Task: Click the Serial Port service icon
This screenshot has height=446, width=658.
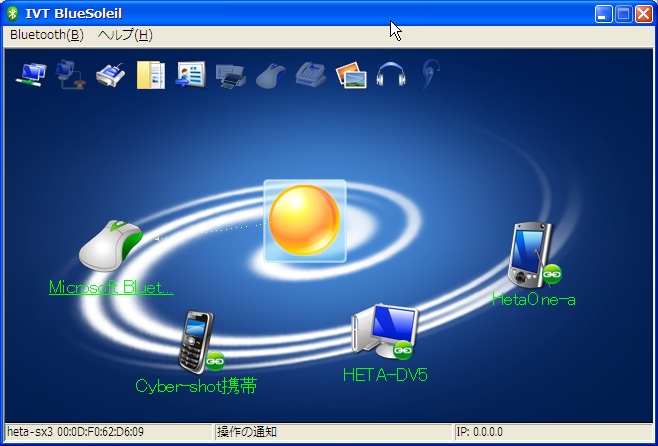Action: [x=110, y=75]
